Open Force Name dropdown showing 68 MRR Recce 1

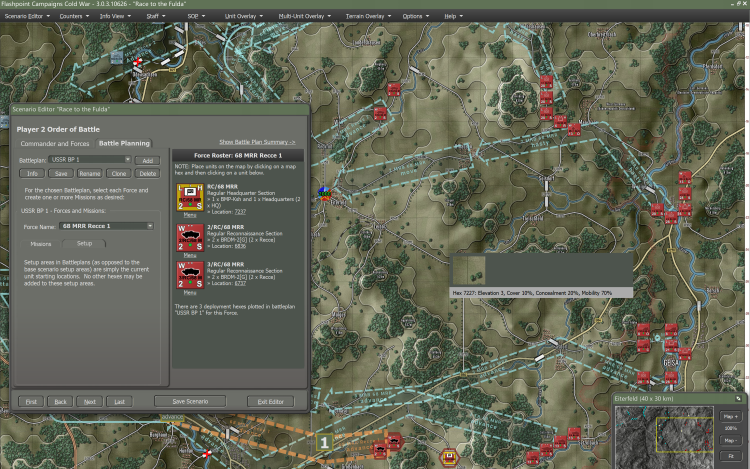106,226
